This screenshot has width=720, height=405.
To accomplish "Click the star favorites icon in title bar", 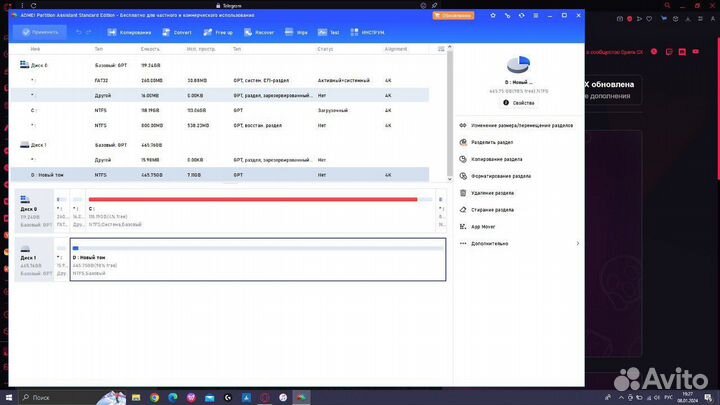I will (493, 16).
